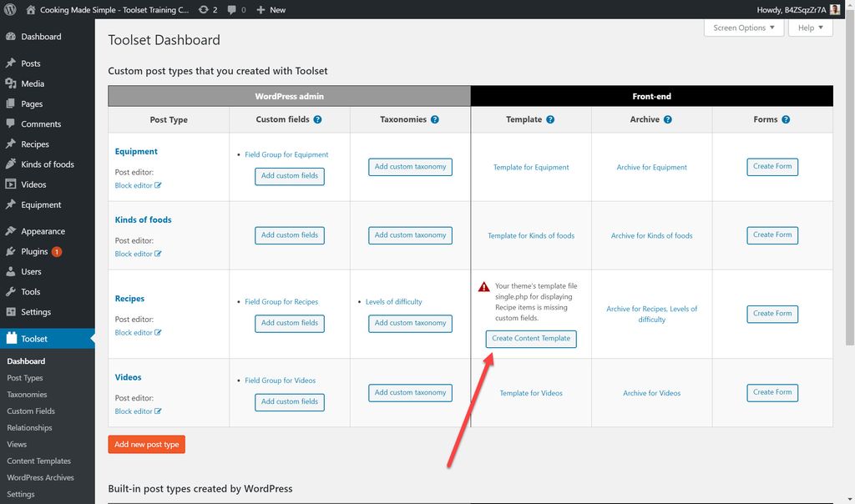The width and height of the screenshot is (855, 504).
Task: Click Create Content Template button for Recipes
Action: pyautogui.click(x=530, y=338)
